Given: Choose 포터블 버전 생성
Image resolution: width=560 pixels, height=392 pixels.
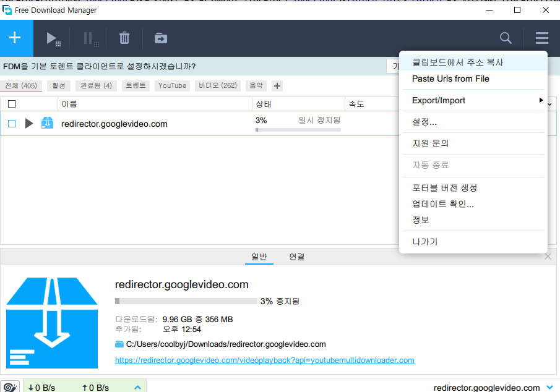Looking at the screenshot, I should click(473, 188).
